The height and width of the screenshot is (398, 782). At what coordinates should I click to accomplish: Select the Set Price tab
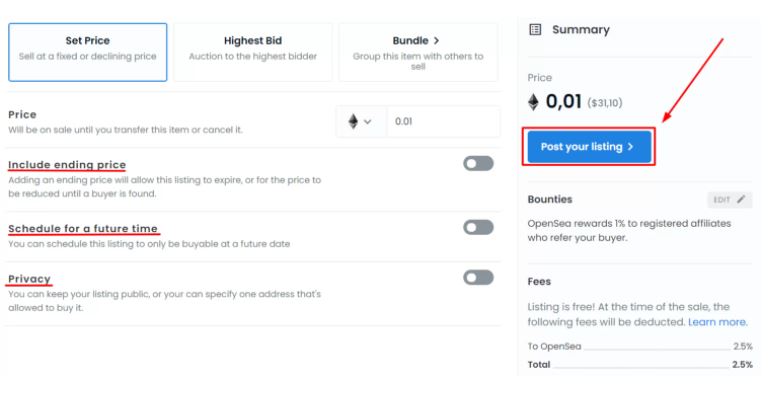(88, 52)
